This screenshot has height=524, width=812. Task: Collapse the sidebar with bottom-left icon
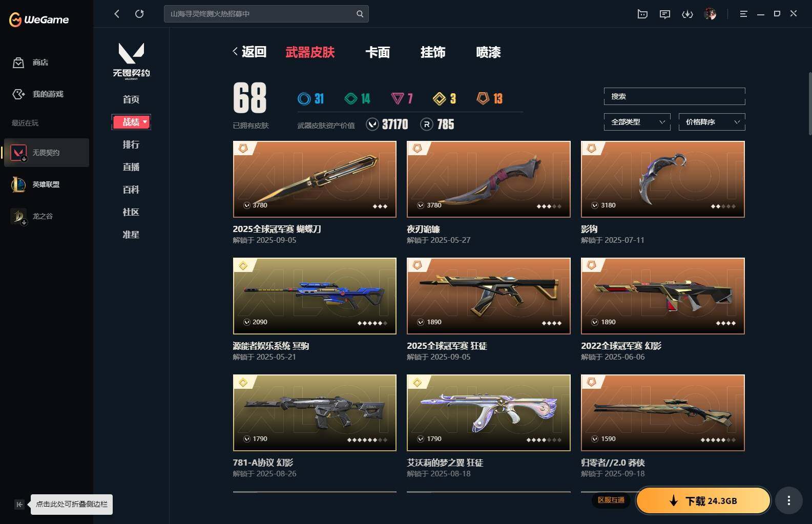coord(19,505)
